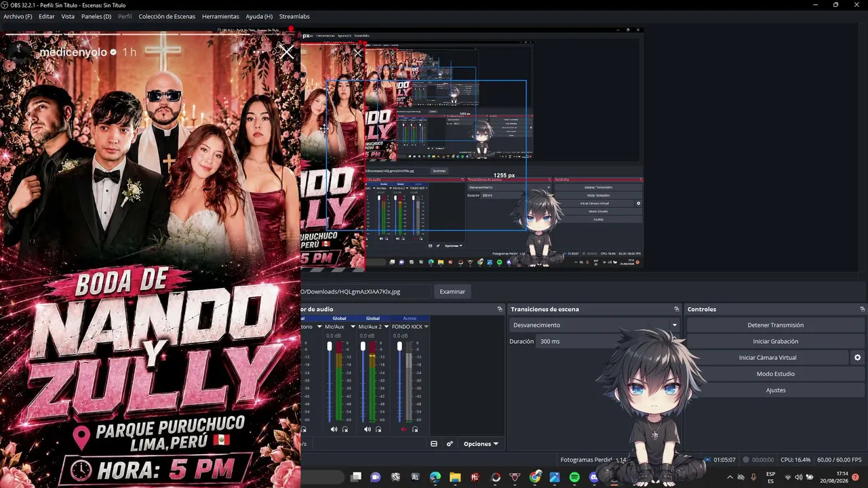Switch audio mixer layout icon
868x488 pixels.
pos(434,444)
